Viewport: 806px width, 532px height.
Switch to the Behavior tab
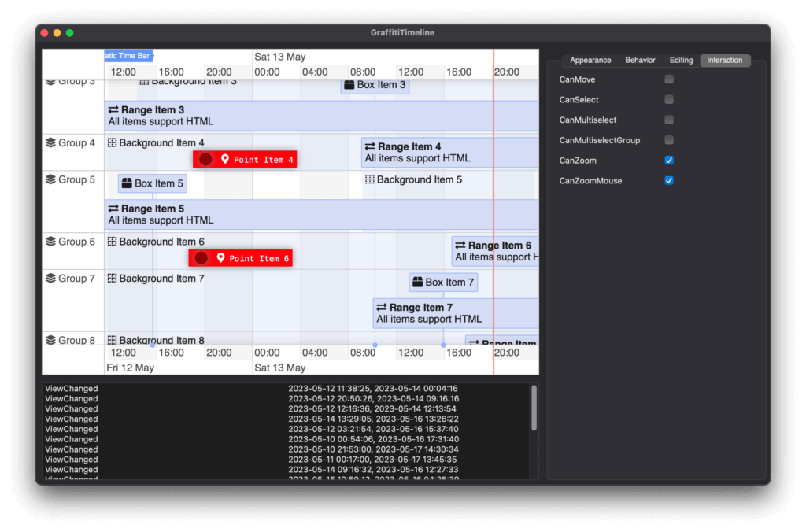click(640, 60)
